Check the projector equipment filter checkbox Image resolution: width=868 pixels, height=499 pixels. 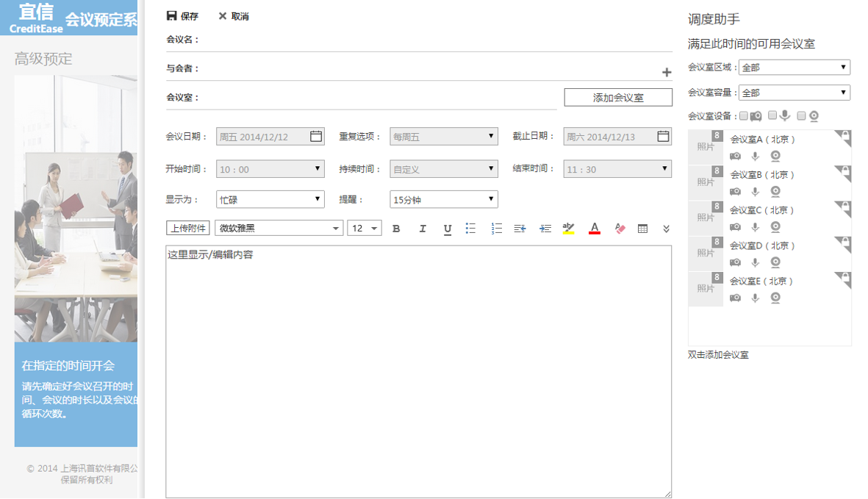click(744, 115)
